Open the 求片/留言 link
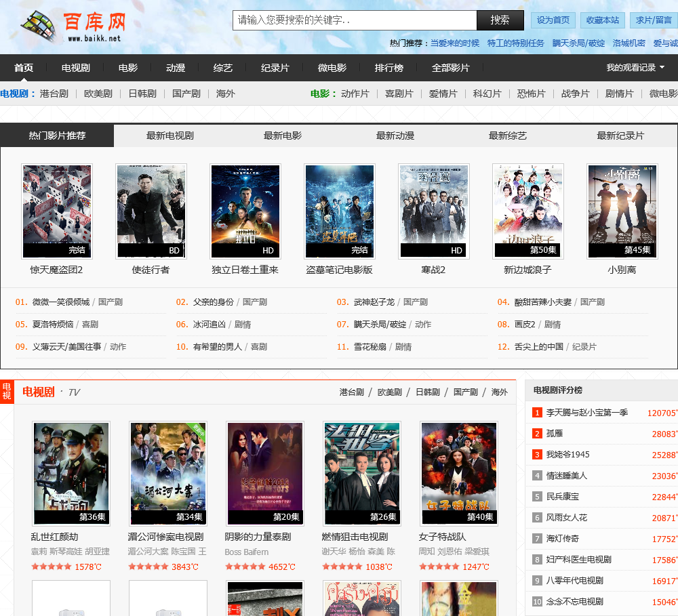The image size is (678, 616). coord(654,20)
